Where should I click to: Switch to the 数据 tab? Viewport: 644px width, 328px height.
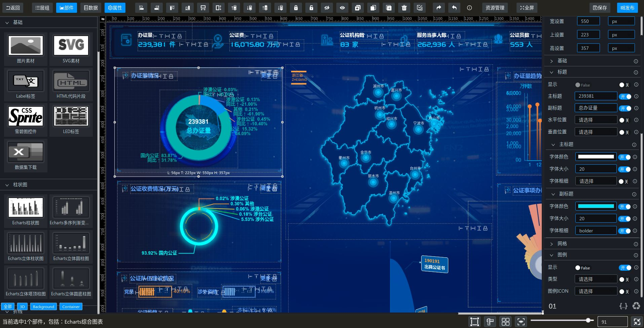(x=91, y=8)
